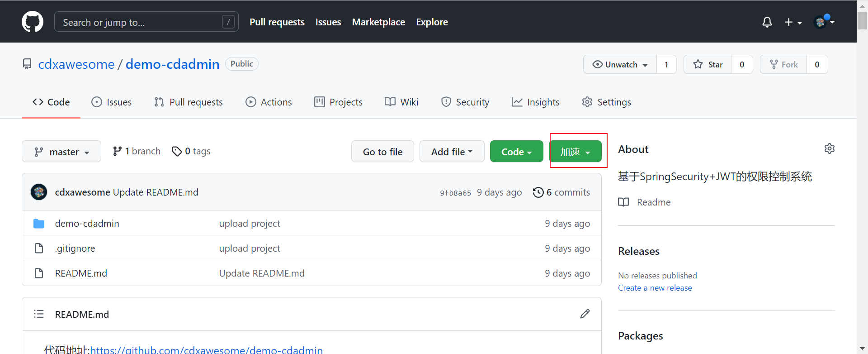
Task: Open Marketplace in the top navigation
Action: coord(378,22)
